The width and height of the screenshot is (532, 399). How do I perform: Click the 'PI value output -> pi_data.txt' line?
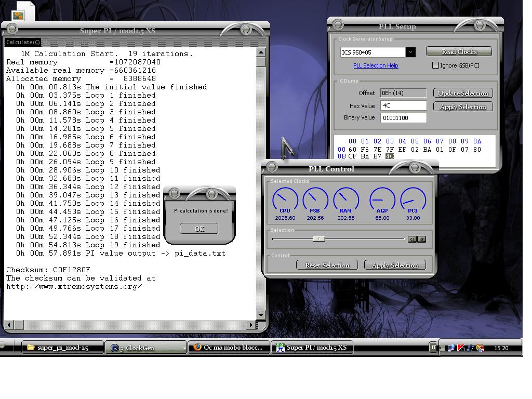(121, 254)
